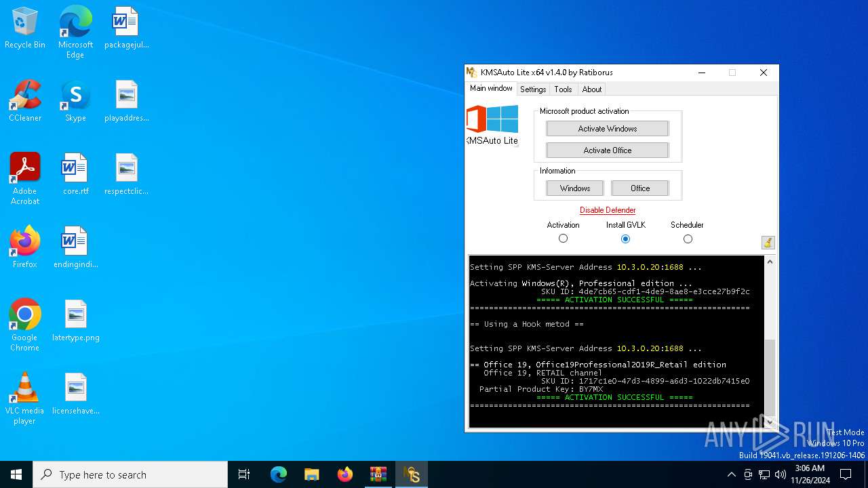Click the Activate Office button
Viewport: 868px width, 488px height.
click(608, 150)
